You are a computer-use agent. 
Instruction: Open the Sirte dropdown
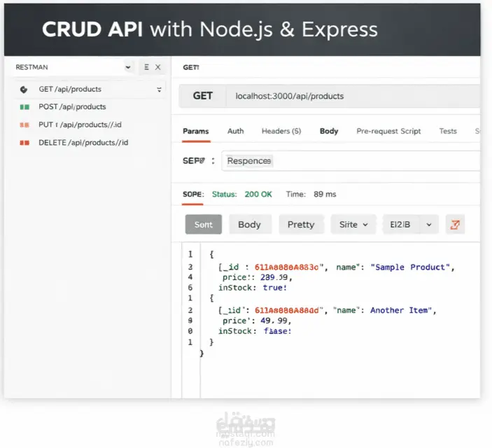pyautogui.click(x=353, y=225)
